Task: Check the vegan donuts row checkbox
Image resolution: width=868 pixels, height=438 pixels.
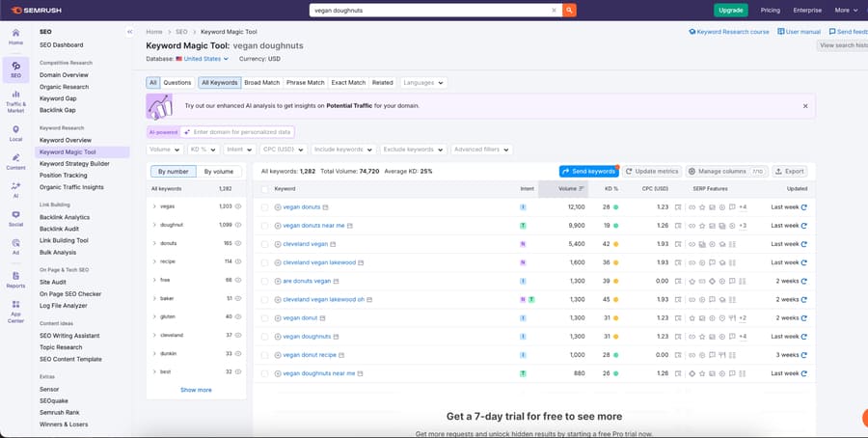Action: pyautogui.click(x=264, y=207)
